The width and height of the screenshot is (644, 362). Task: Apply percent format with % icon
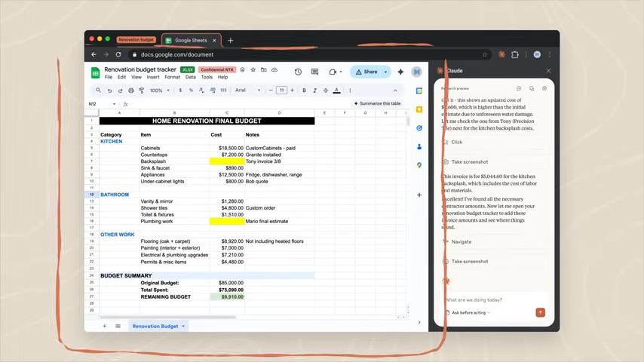(x=191, y=90)
